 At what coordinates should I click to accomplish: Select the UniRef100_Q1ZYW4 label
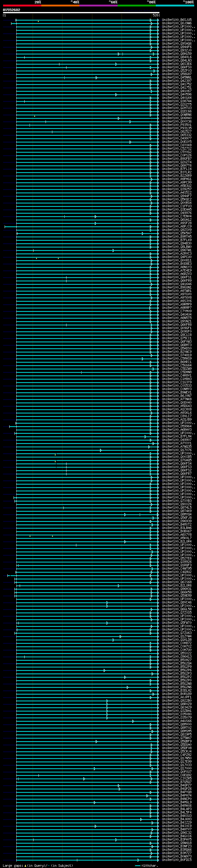point(177,636)
